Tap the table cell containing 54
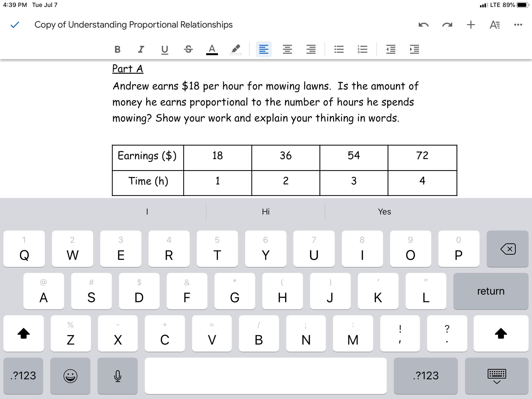 coord(354,157)
